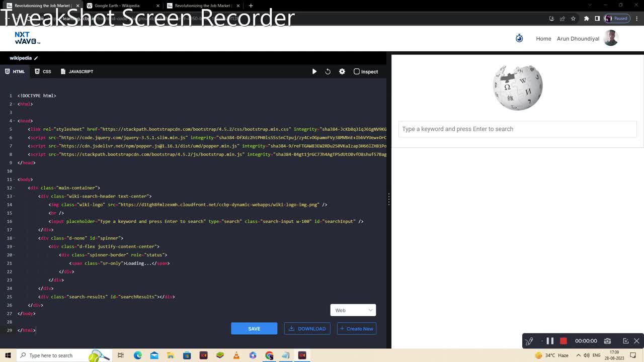Switch to the HTML editor tab
This screenshot has height=362, width=644.
point(15,71)
